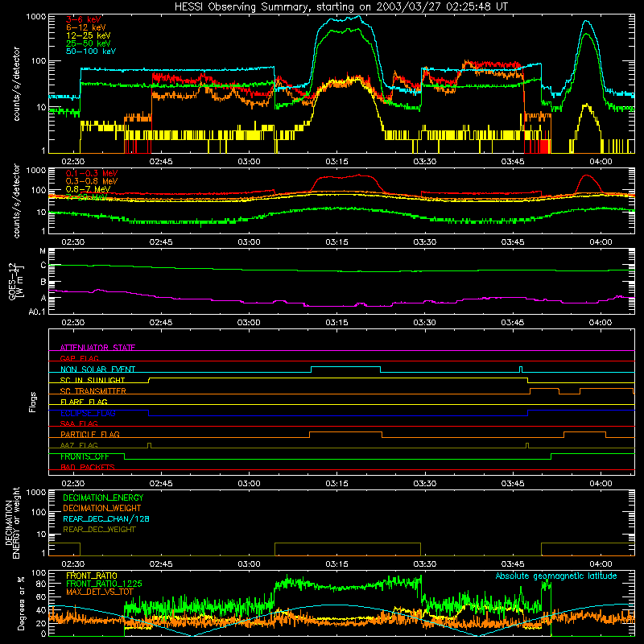Select 03:15 tick label under the Flags panel
This screenshot has width=644, height=644.
pyautogui.click(x=336, y=484)
